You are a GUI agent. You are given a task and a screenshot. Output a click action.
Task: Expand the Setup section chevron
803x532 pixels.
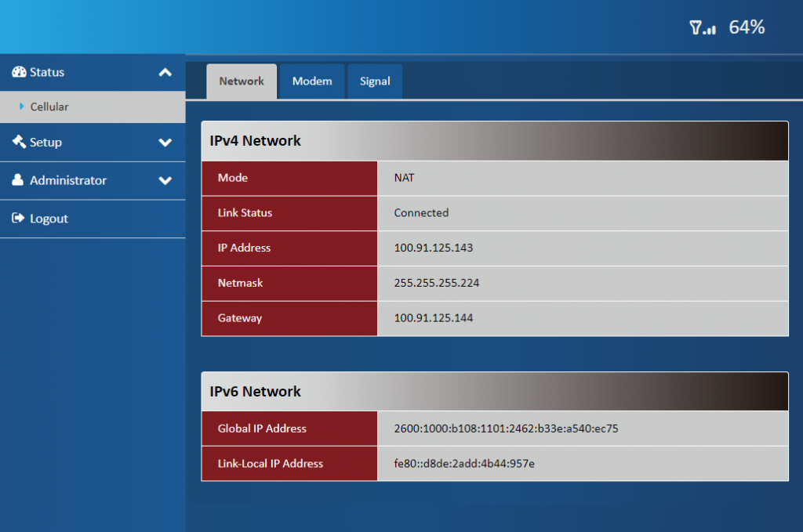point(165,143)
